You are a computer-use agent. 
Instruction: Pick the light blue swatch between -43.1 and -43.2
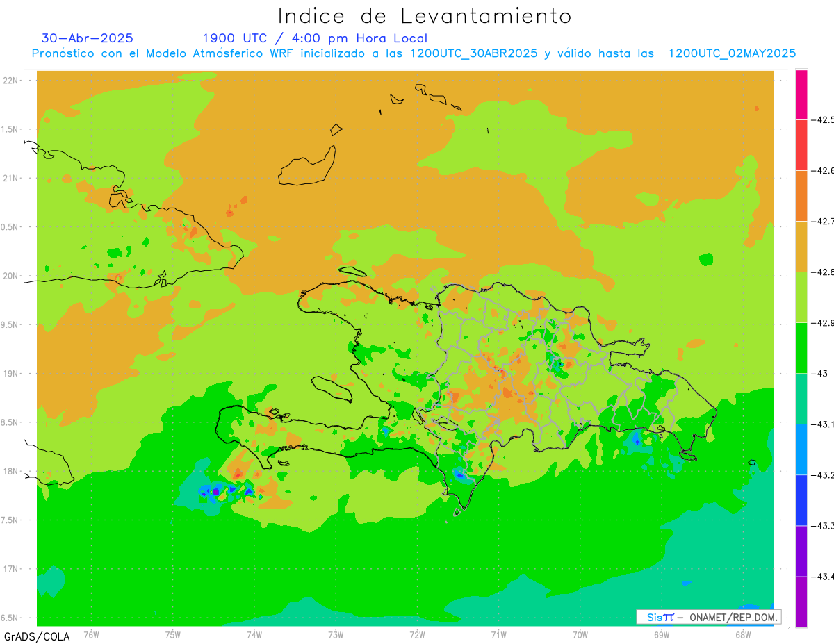(x=801, y=449)
